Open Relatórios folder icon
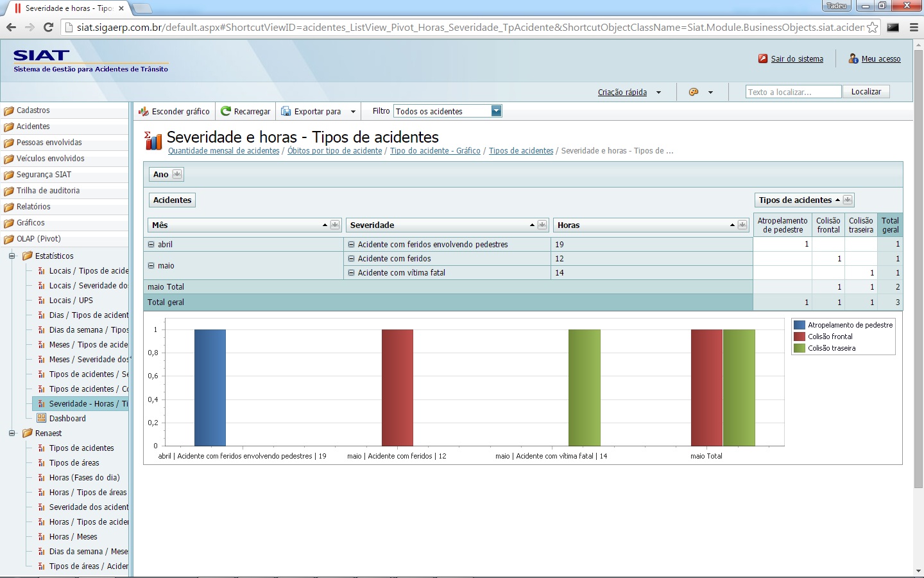 pos(9,207)
